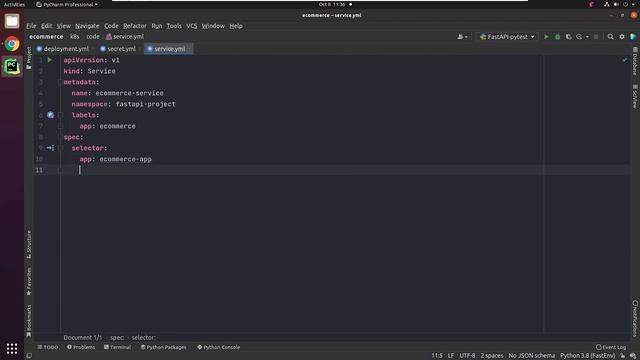Click service.yml breadcrumb in navigation bar
This screenshot has height=360, width=640.
125,37
